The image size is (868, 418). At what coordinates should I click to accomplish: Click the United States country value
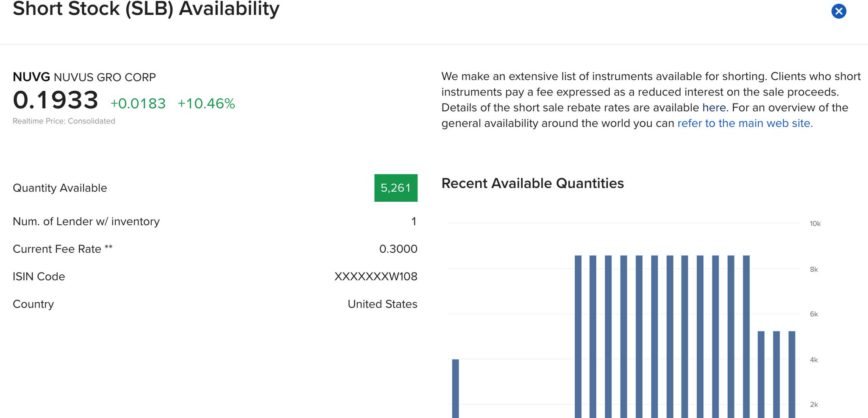click(x=382, y=304)
